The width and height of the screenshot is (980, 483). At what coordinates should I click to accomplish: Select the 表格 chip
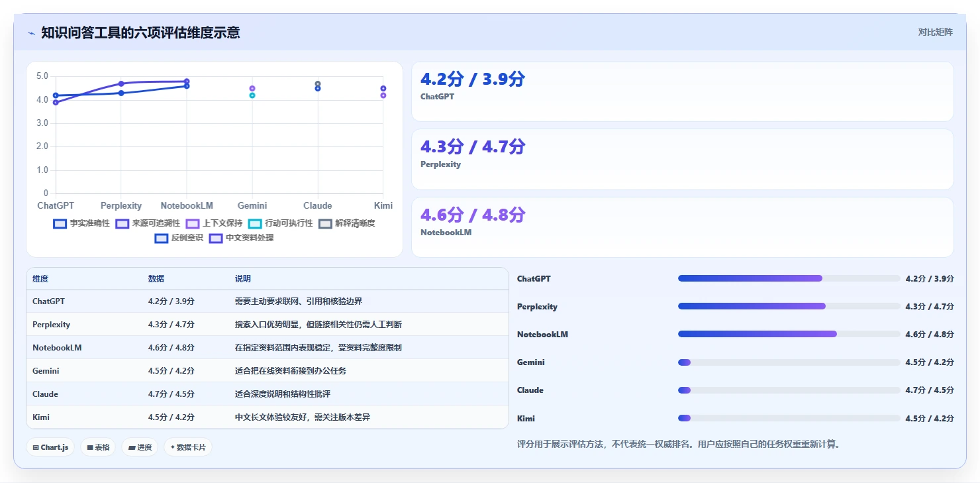pos(98,447)
